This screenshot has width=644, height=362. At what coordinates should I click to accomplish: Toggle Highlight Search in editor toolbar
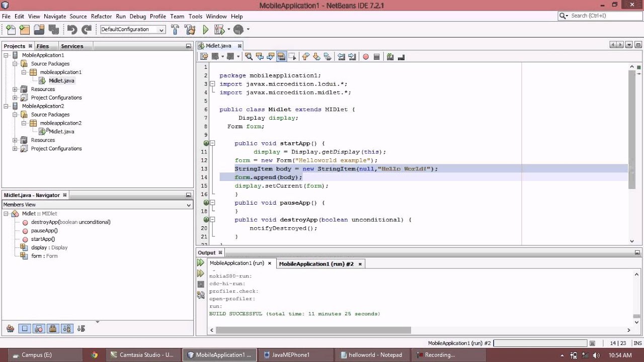282,57
